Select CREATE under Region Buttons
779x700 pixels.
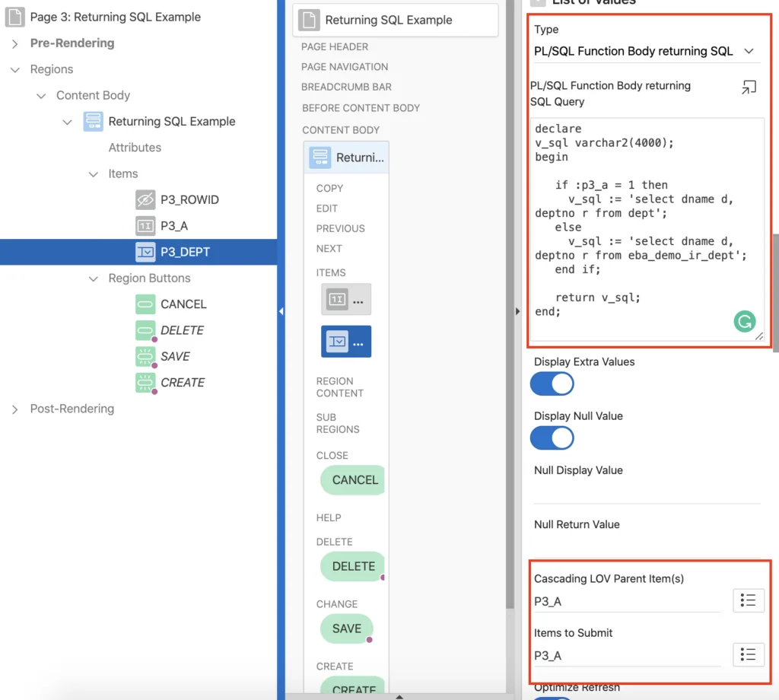(183, 383)
